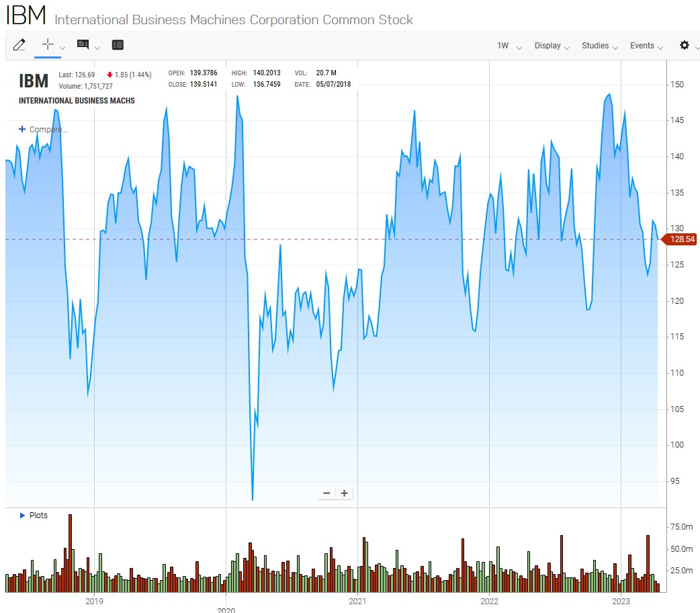The width and height of the screenshot is (700, 613).
Task: Click the 128.54 current price tag
Action: pyautogui.click(x=679, y=239)
